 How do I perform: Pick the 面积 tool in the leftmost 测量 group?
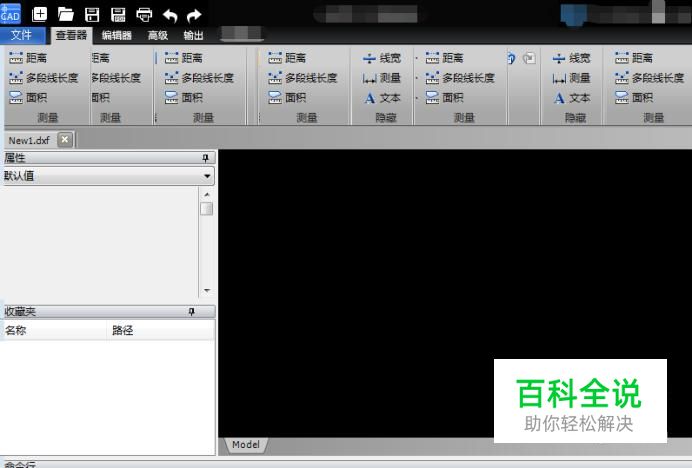[28, 97]
